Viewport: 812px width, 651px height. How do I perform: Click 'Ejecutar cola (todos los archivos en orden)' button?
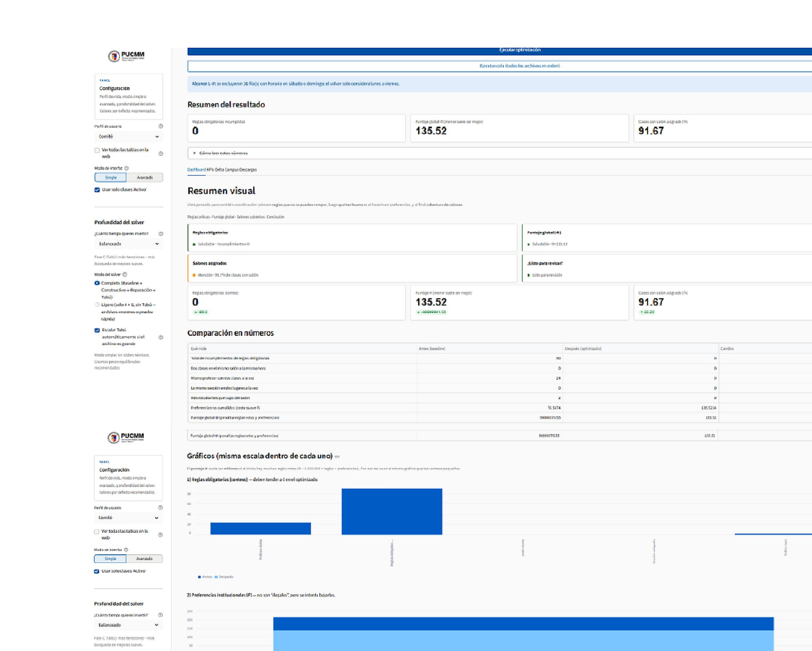point(500,66)
